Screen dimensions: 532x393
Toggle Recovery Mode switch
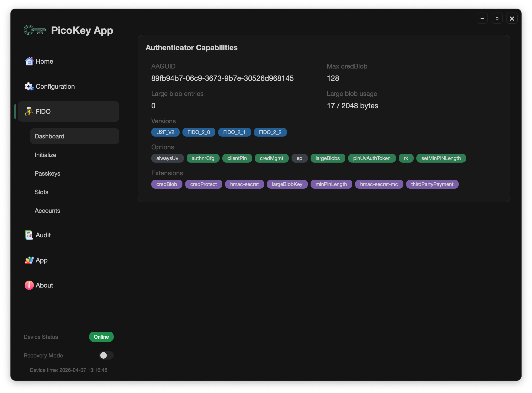click(106, 355)
